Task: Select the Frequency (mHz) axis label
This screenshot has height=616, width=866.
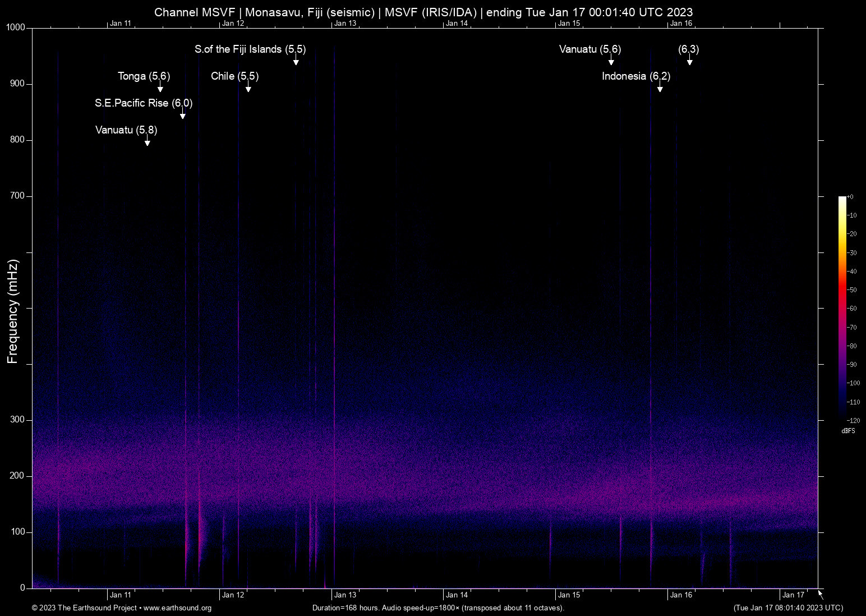Action: [12, 309]
